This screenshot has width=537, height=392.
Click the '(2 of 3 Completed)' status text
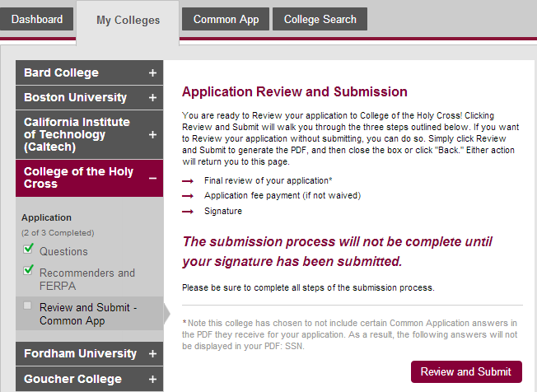point(58,233)
